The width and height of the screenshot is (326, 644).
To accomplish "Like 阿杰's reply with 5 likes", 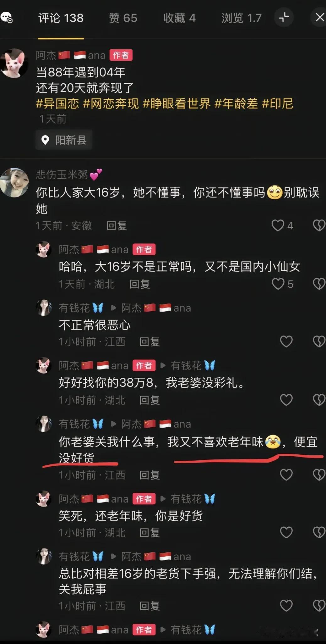I will pos(278,284).
